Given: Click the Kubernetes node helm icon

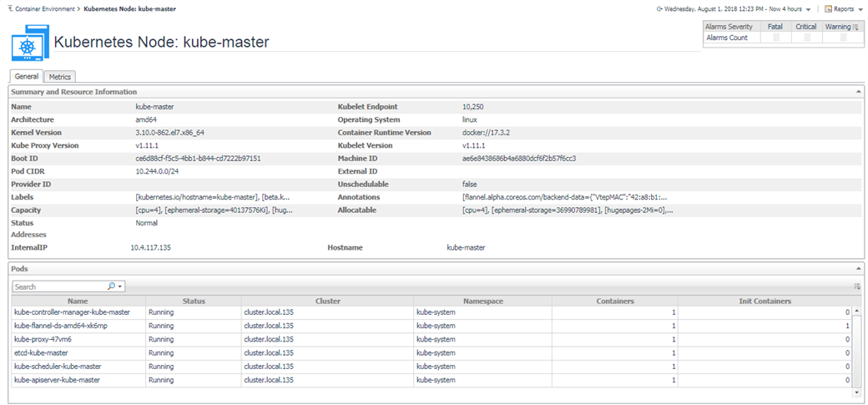Looking at the screenshot, I should coord(30,43).
